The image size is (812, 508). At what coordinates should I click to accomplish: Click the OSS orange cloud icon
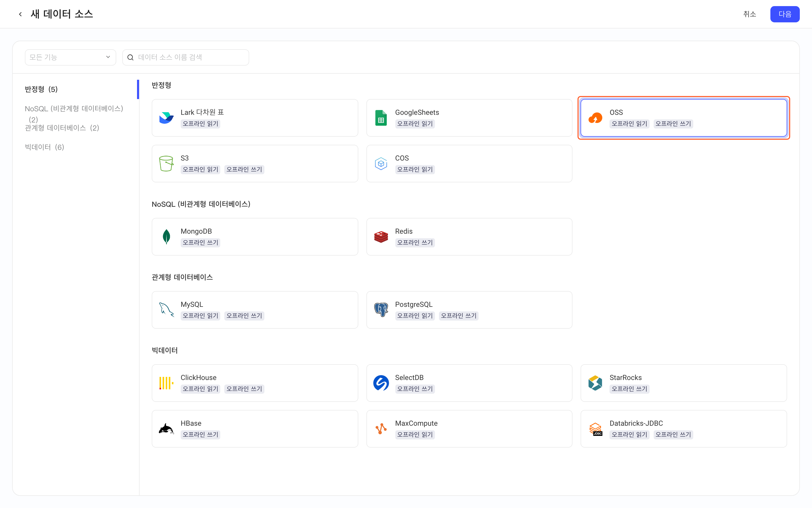coord(595,118)
